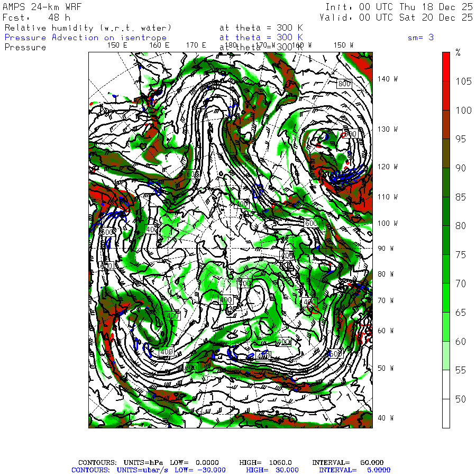Click the 'Init: 00 UTC Thu 18 Dec 25' text
The height and width of the screenshot is (476, 476).
pyautogui.click(x=399, y=7)
